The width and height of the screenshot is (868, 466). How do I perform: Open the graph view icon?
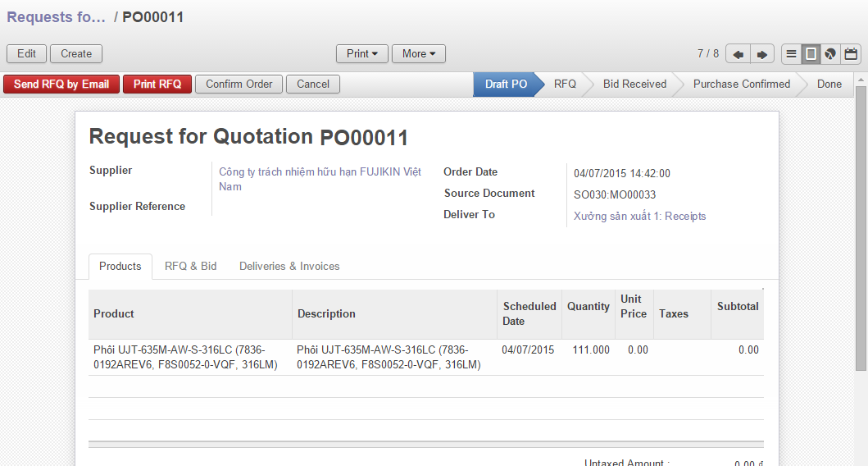click(830, 54)
